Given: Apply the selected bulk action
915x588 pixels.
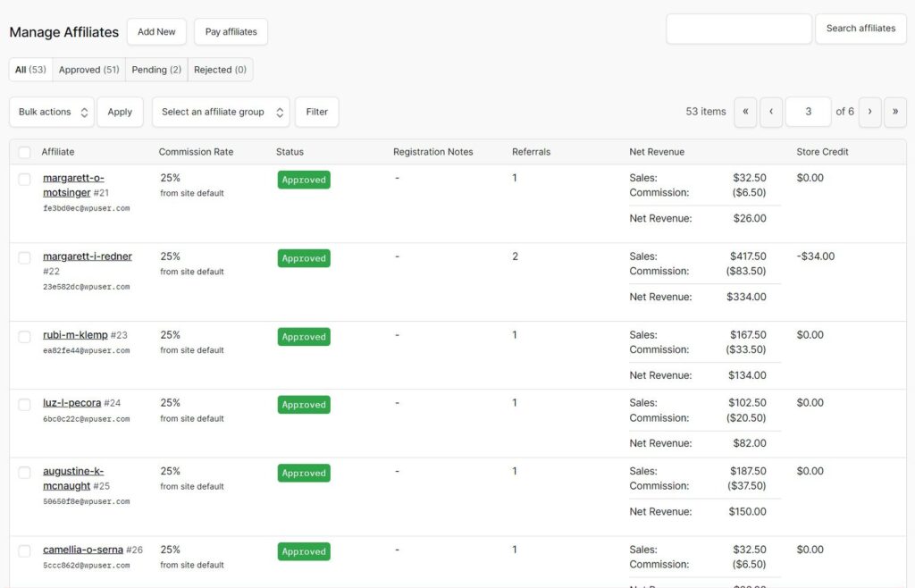Looking at the screenshot, I should [120, 112].
